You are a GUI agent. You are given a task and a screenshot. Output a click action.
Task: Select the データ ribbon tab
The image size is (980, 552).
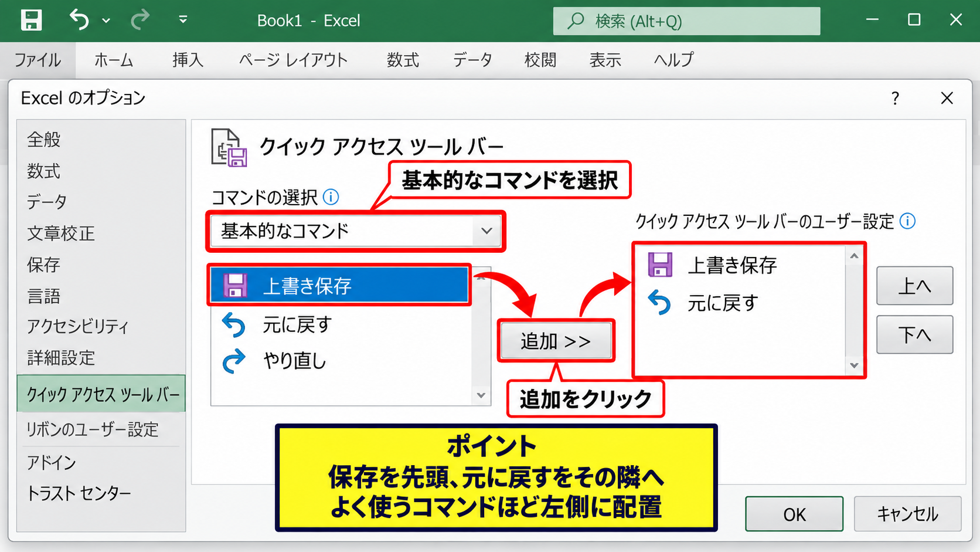click(472, 60)
